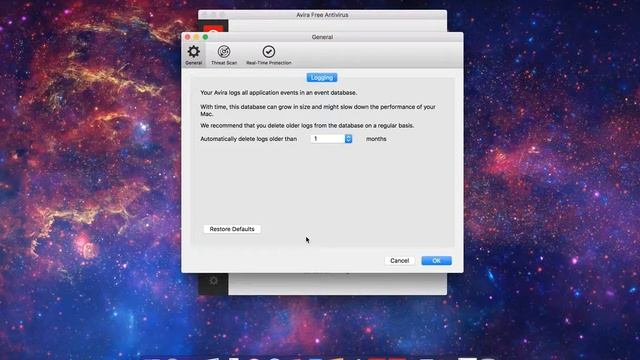Screen dimensions: 640x360
Task: Select the Logging tab
Action: pyautogui.click(x=322, y=78)
